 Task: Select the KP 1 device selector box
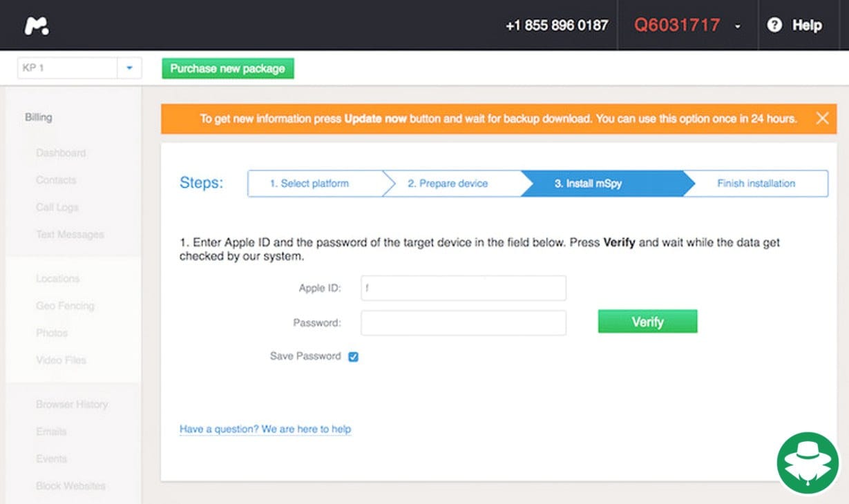[67, 68]
